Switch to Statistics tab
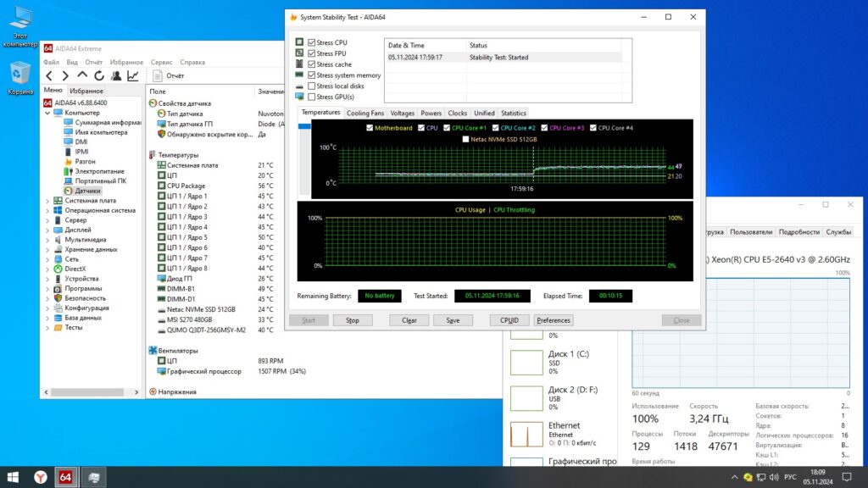 [x=514, y=113]
